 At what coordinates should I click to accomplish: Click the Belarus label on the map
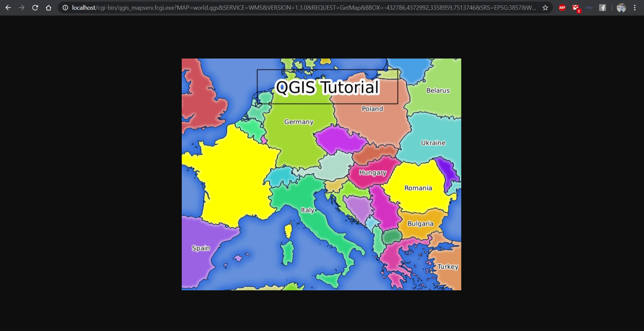(438, 90)
